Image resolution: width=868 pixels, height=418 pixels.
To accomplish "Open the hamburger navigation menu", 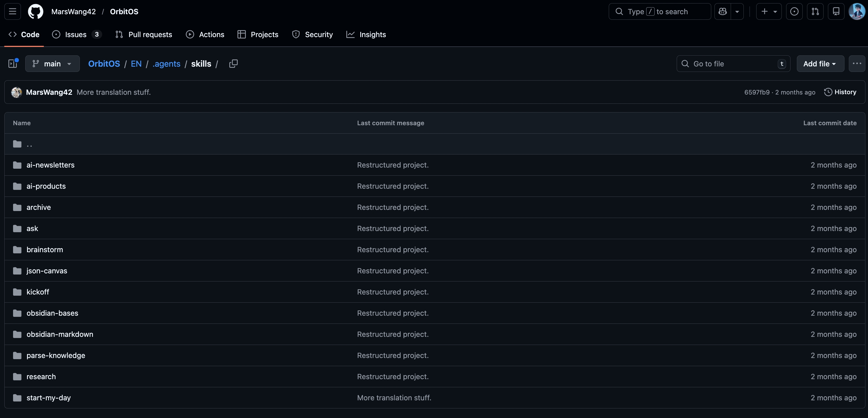I will point(12,11).
